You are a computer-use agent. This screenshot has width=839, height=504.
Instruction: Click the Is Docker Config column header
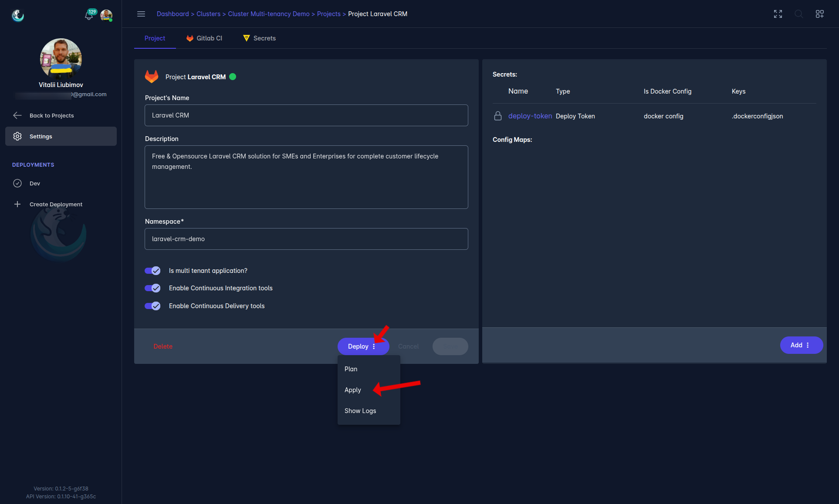(x=667, y=91)
